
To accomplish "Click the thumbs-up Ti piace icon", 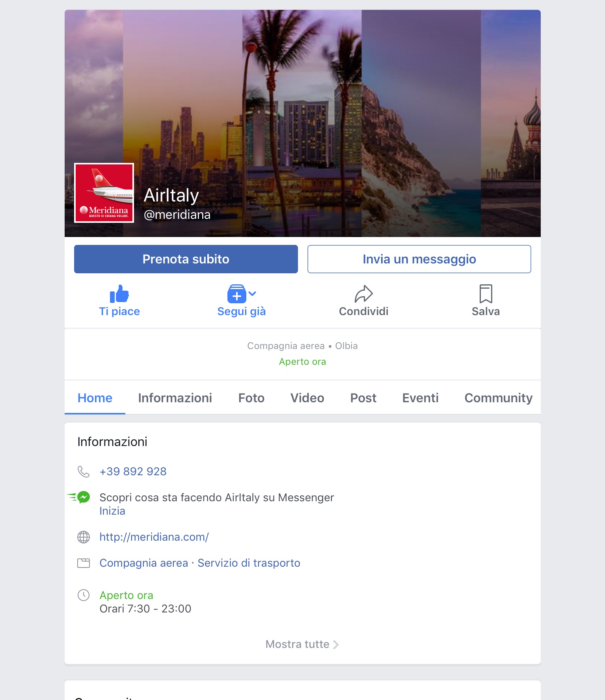I will (119, 294).
